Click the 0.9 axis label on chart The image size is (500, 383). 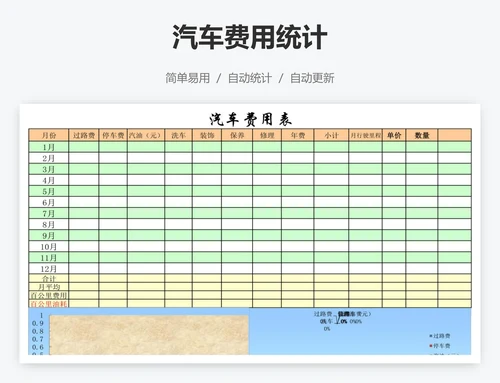click(38, 323)
